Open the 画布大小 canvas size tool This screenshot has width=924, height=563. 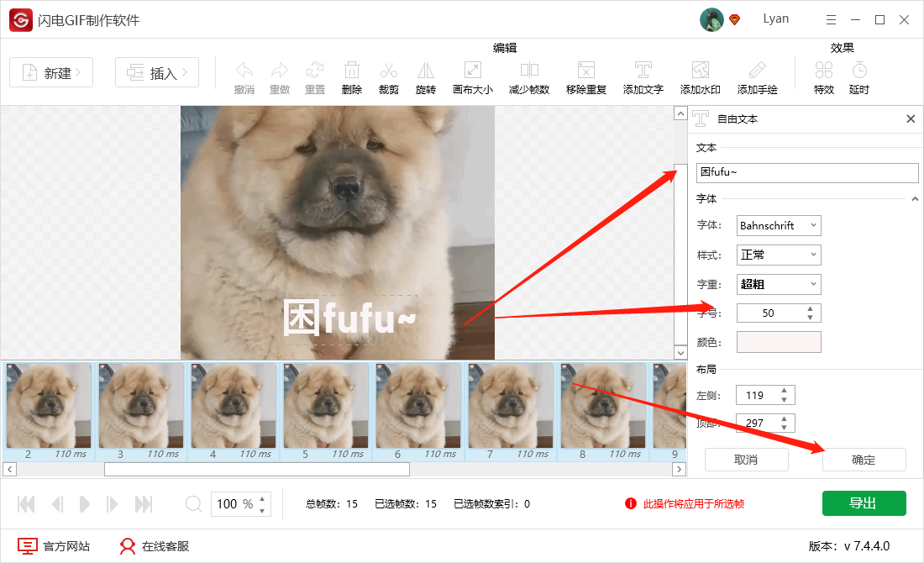point(472,76)
